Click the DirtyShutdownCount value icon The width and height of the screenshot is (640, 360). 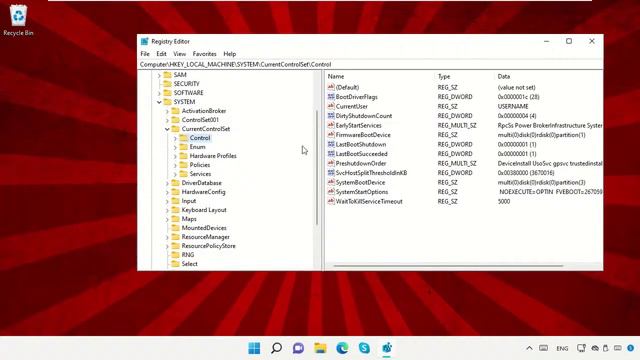[x=331, y=116]
